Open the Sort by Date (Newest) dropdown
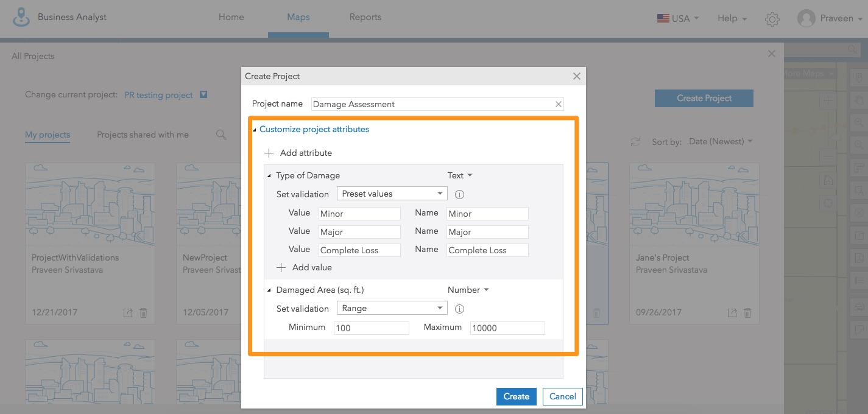The width and height of the screenshot is (868, 414). coord(721,141)
